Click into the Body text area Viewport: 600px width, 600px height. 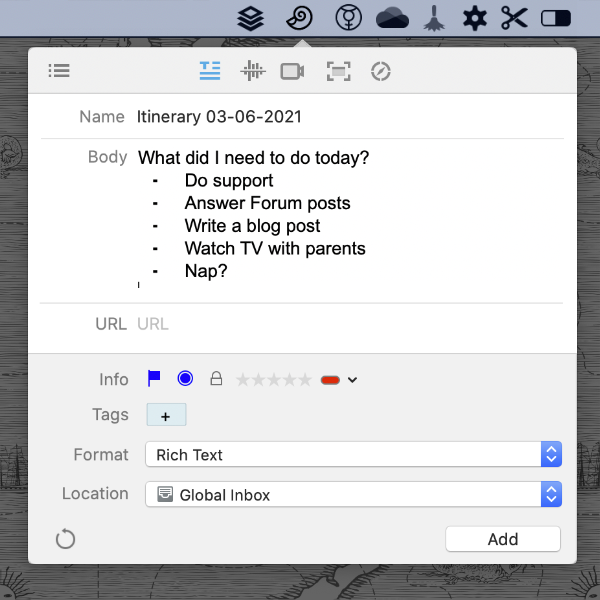(350, 220)
